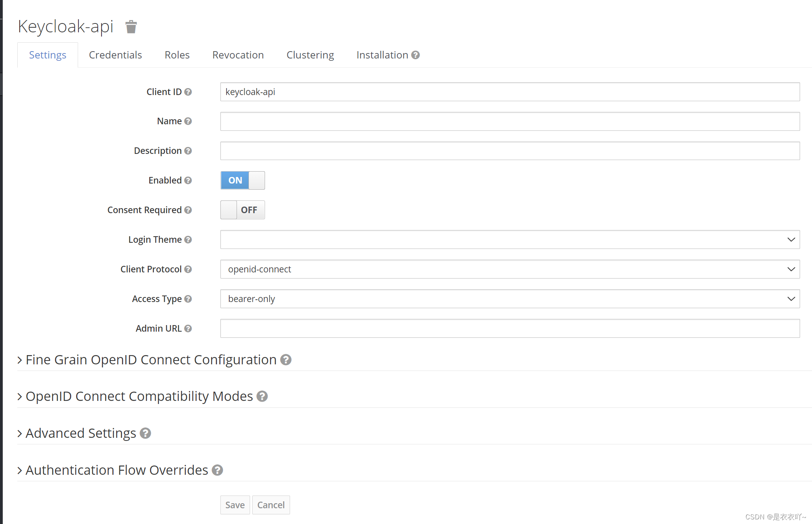Screen dimensions: 812x524
Task: Click the Cancel button
Action: coord(271,505)
